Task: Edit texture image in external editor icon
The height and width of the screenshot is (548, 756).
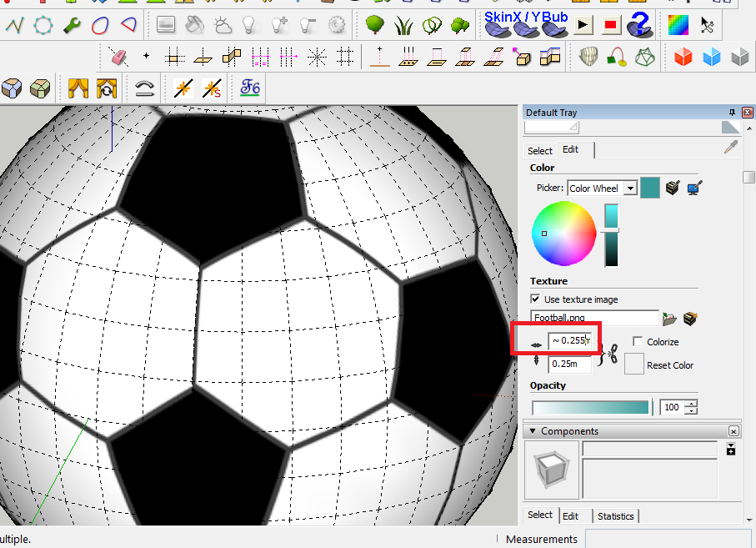Action: (x=690, y=319)
